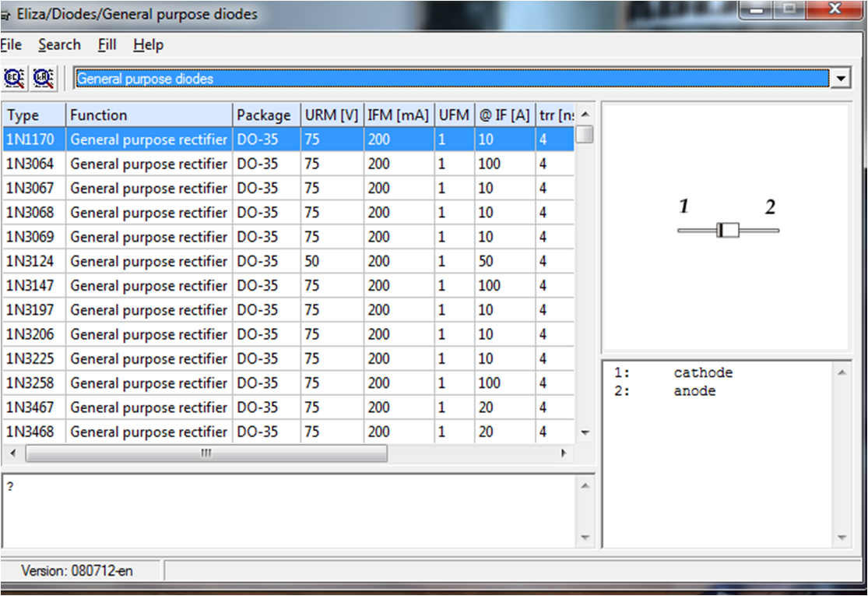Click the pinout list scrollbar up arrow
This screenshot has width=868, height=596.
pos(842,372)
